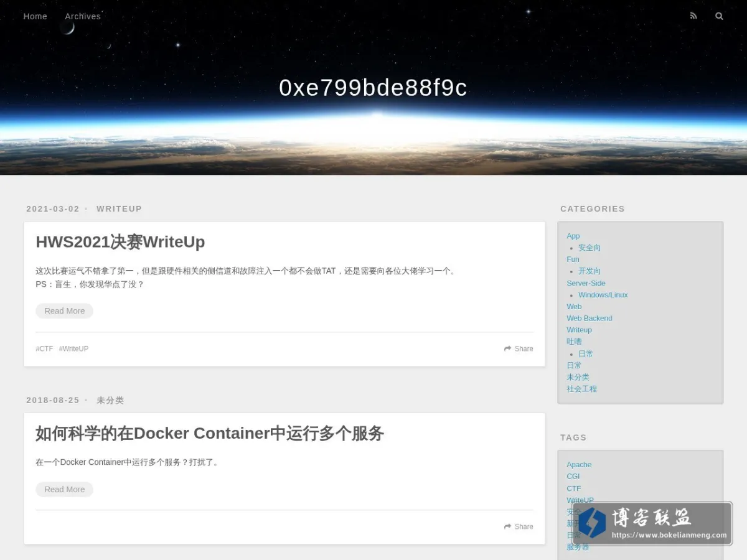This screenshot has height=560, width=747.
Task: Open the 未分类 category in the sidebar
Action: 578,377
